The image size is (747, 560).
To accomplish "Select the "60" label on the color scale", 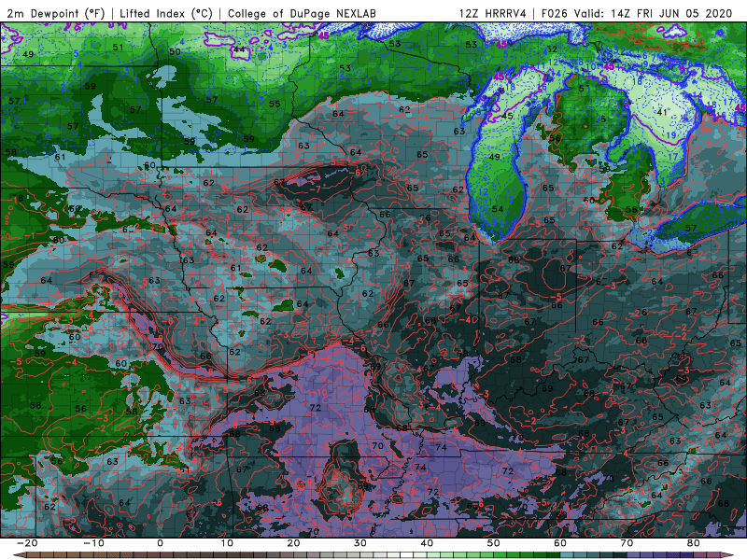I will click(560, 543).
